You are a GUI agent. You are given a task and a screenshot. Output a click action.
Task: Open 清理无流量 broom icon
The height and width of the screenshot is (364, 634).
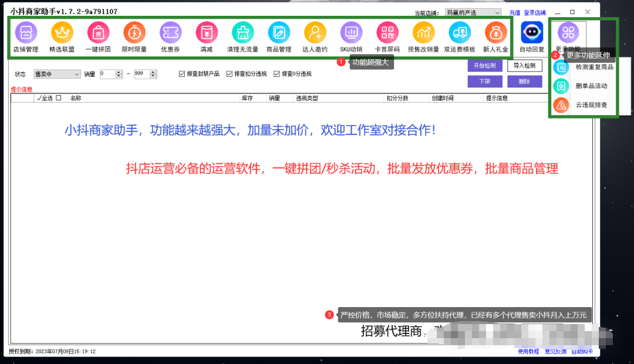pyautogui.click(x=242, y=33)
